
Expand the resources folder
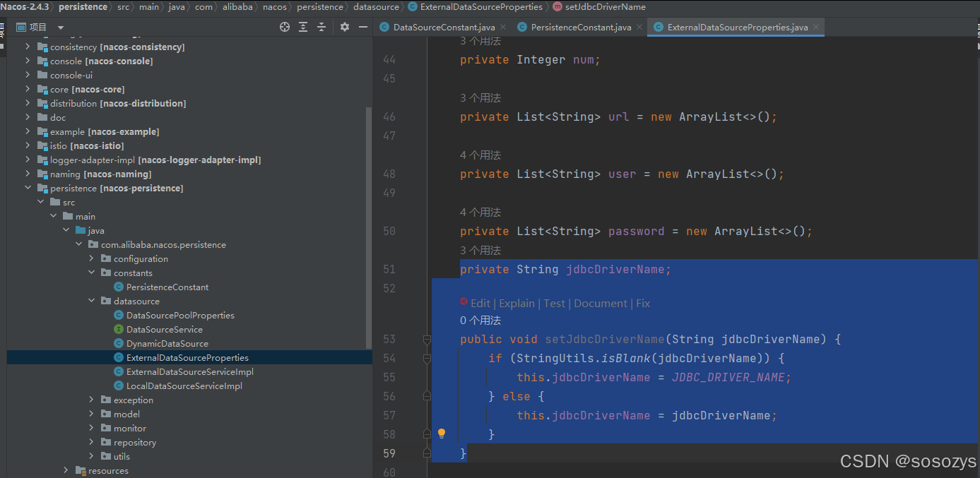[66, 470]
